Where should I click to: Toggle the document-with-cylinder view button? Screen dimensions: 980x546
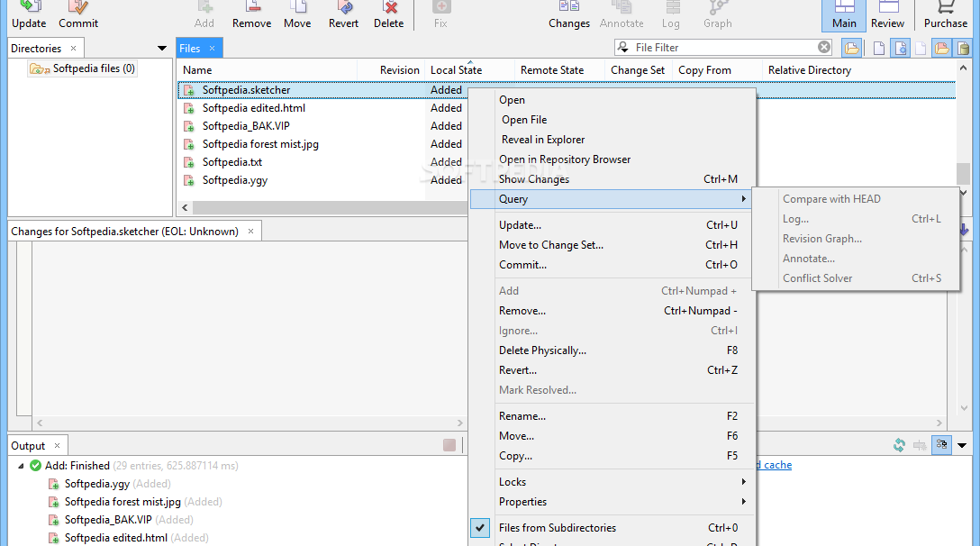963,48
